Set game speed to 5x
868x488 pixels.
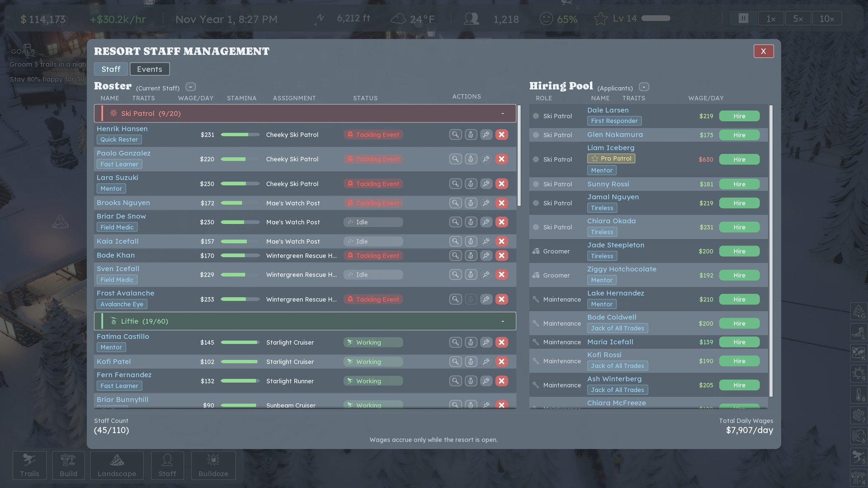pyautogui.click(x=797, y=19)
